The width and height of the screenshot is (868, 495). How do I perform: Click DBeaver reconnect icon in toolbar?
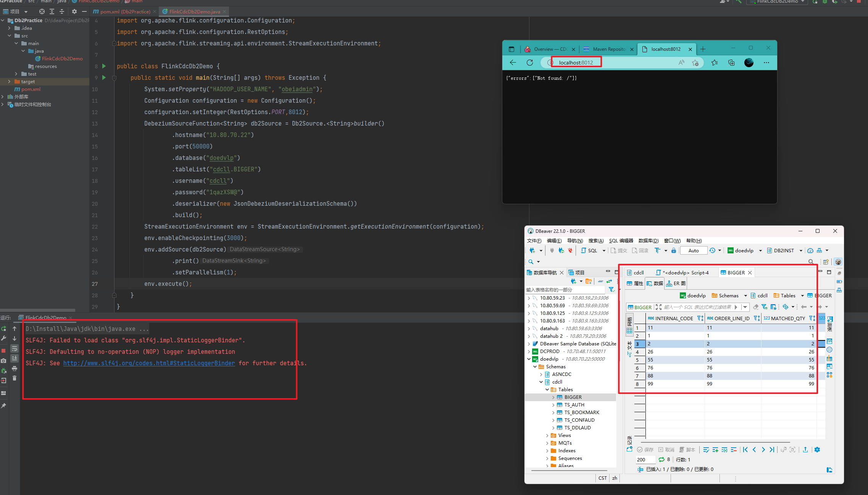tap(561, 250)
